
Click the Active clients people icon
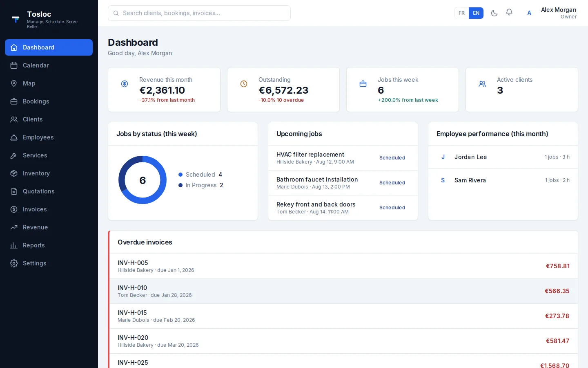[x=482, y=84]
